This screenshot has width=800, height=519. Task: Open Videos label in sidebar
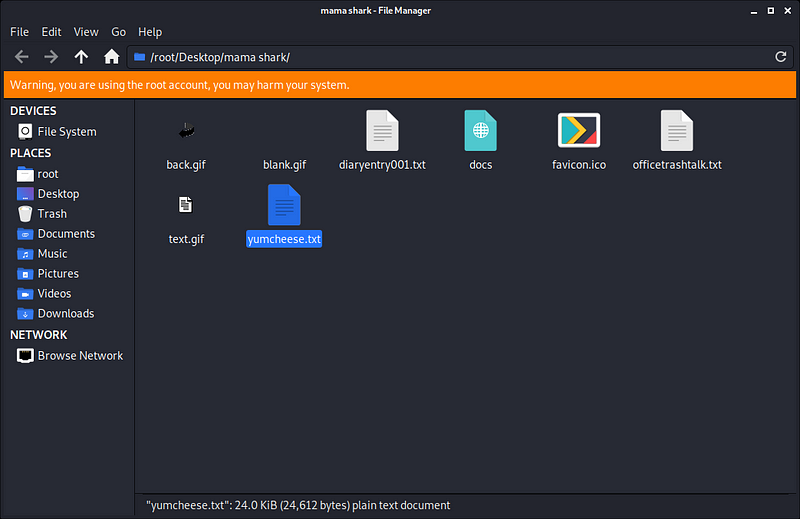coord(55,293)
